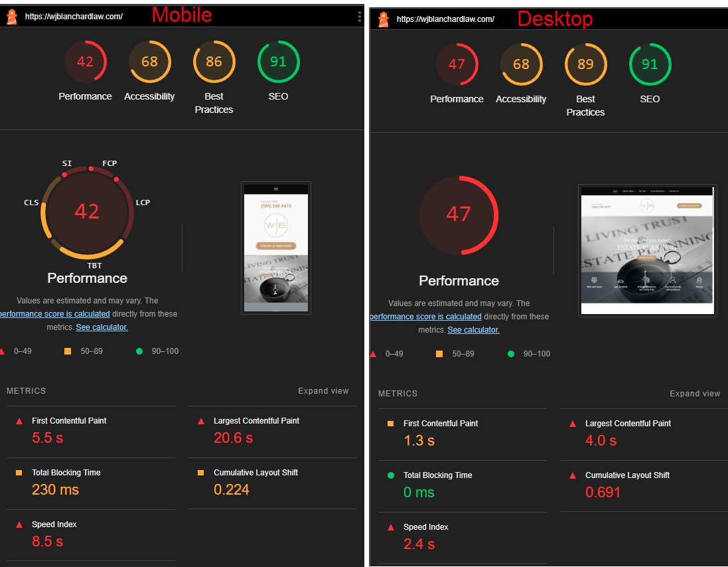This screenshot has width=728, height=567.
Task: Click the Mobile page screenshot thumbnail
Action: tap(276, 248)
